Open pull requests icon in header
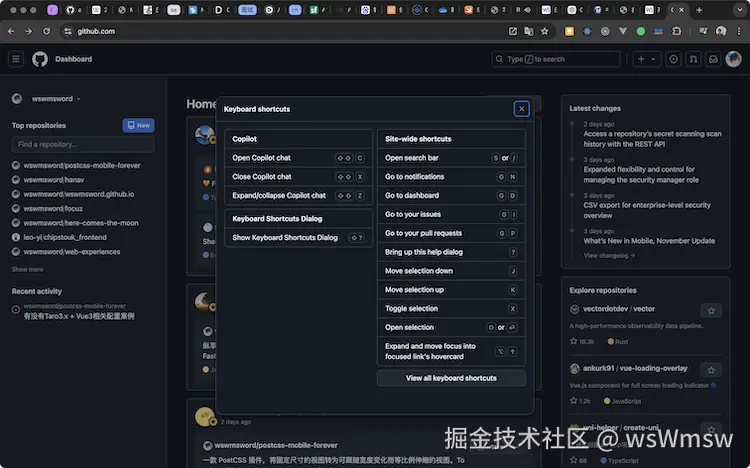The height and width of the screenshot is (468, 750). pos(693,59)
